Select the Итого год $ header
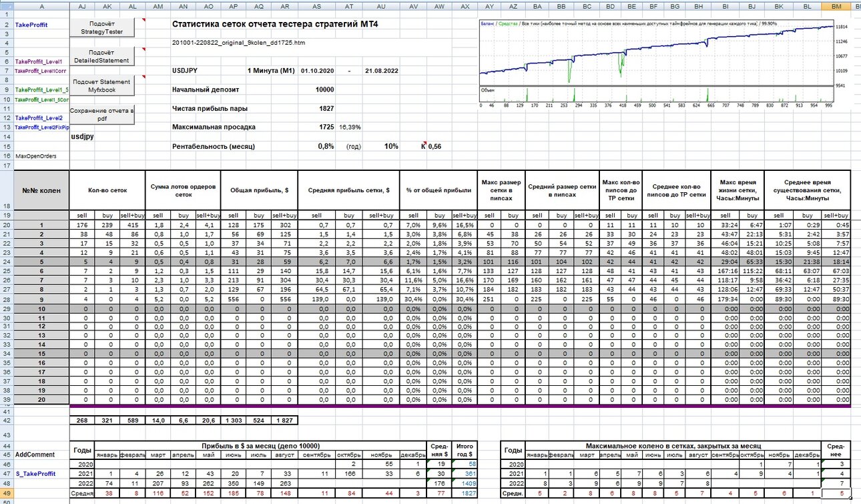Screen dimensions: 861x504 coord(465,450)
